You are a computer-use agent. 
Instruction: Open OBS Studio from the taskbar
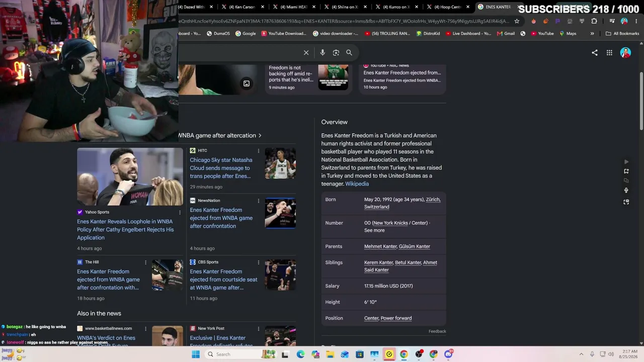click(419, 354)
